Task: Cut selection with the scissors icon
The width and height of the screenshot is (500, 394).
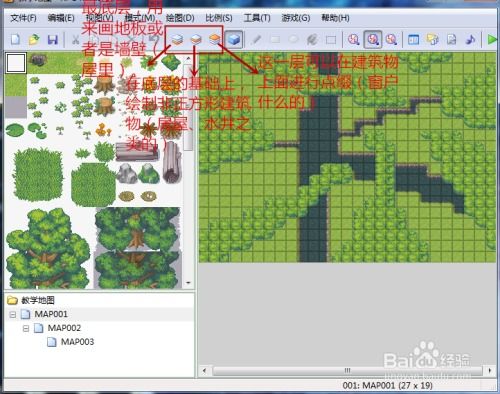Action: click(x=76, y=40)
